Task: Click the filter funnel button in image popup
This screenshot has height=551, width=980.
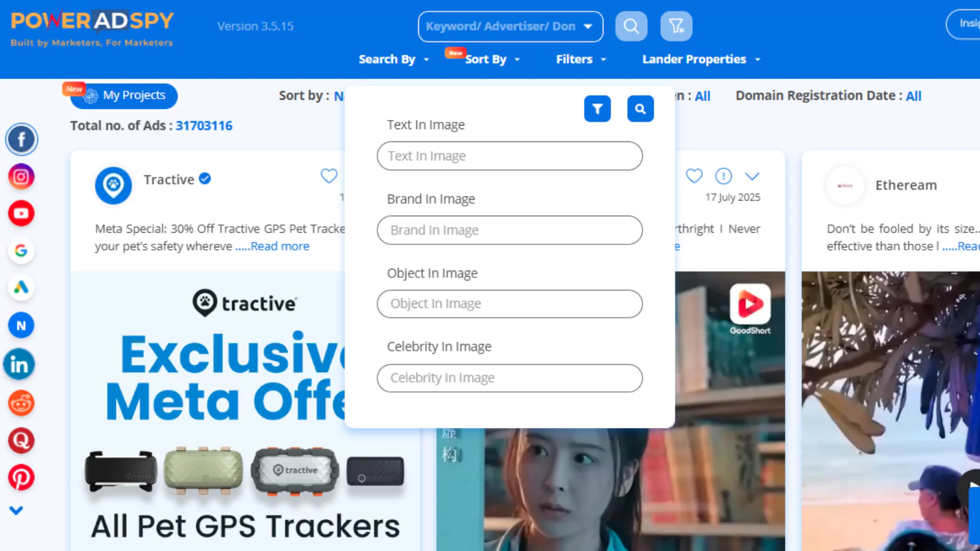Action: tap(597, 109)
